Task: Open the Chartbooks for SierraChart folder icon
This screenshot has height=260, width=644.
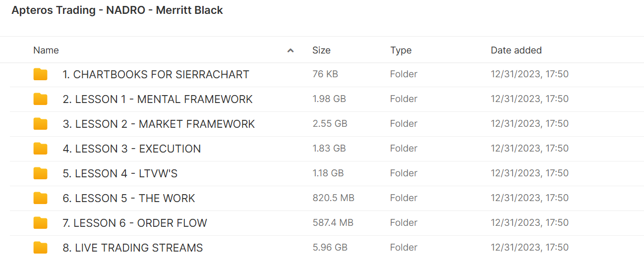Action: click(41, 75)
